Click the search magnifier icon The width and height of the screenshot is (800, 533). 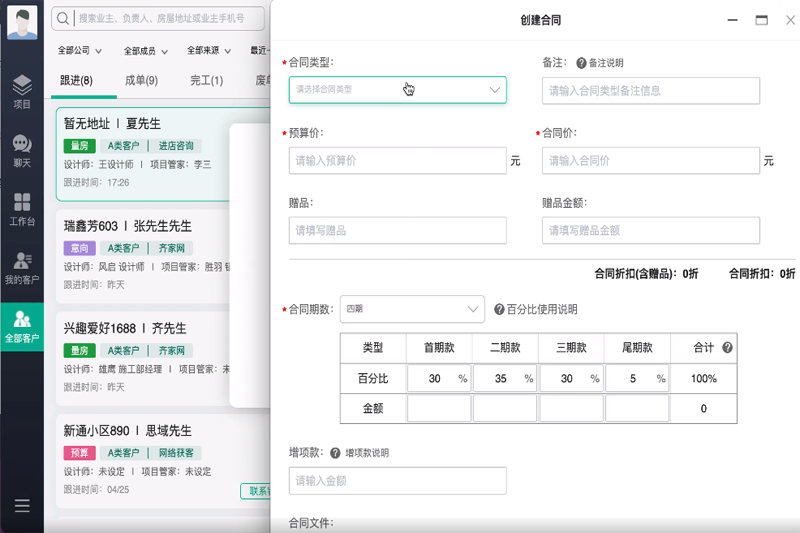point(63,18)
